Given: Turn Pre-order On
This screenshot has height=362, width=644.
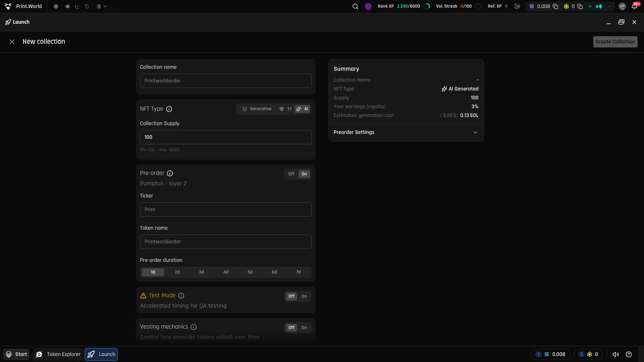Looking at the screenshot, I should 304,174.
